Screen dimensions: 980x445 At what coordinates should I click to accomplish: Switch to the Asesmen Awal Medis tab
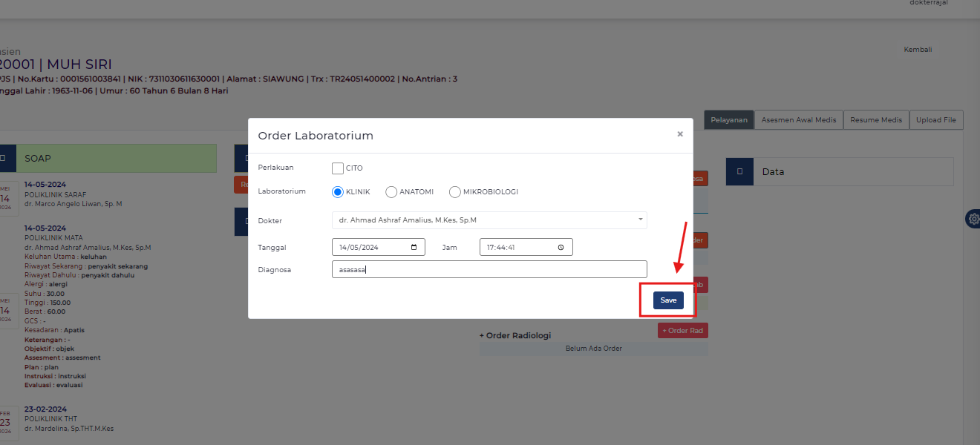pyautogui.click(x=798, y=120)
